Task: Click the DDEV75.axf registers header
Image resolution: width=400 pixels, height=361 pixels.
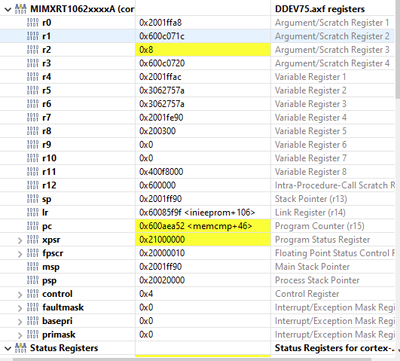Action: click(x=320, y=9)
